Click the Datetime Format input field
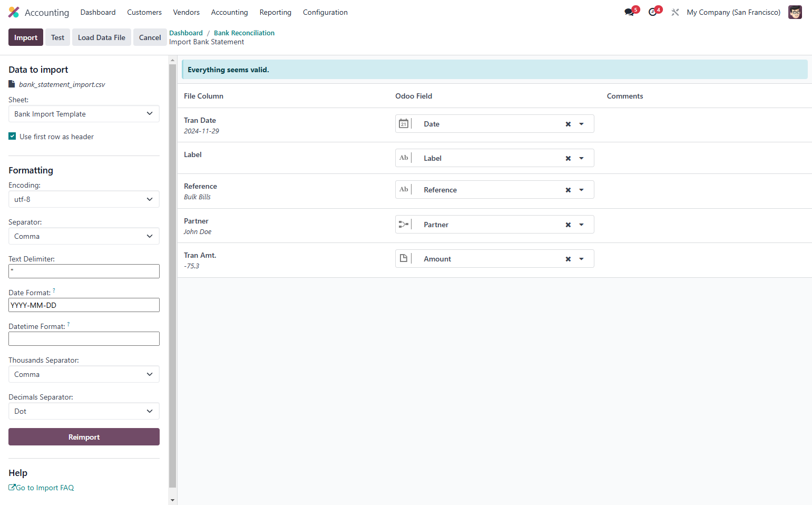 click(x=84, y=339)
